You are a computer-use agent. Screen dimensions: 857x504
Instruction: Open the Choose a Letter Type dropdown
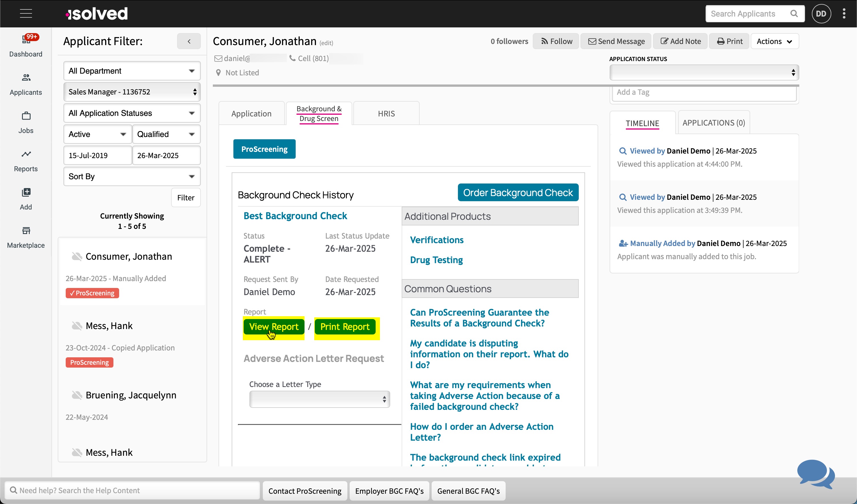[x=319, y=399]
